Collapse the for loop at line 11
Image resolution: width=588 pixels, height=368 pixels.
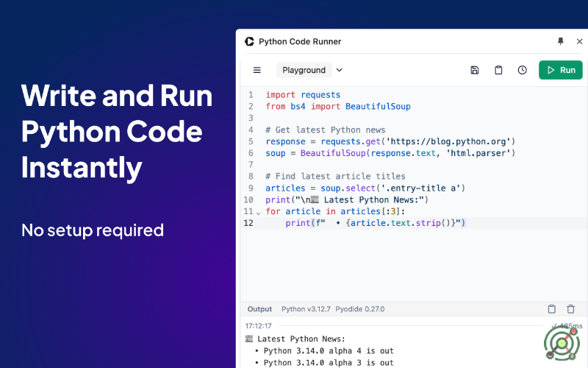[x=258, y=212]
